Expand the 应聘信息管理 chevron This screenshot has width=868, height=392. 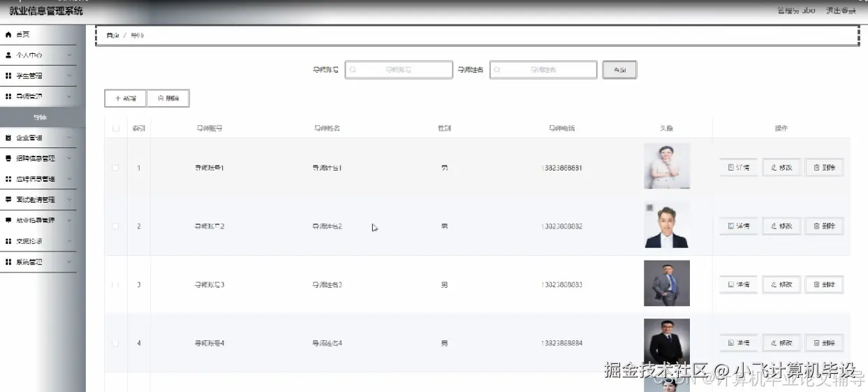[x=70, y=179]
